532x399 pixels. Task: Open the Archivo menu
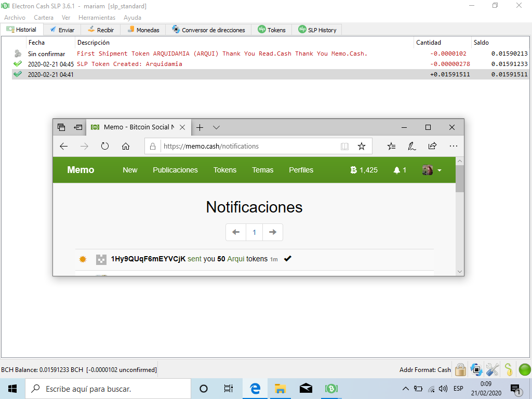[15, 18]
